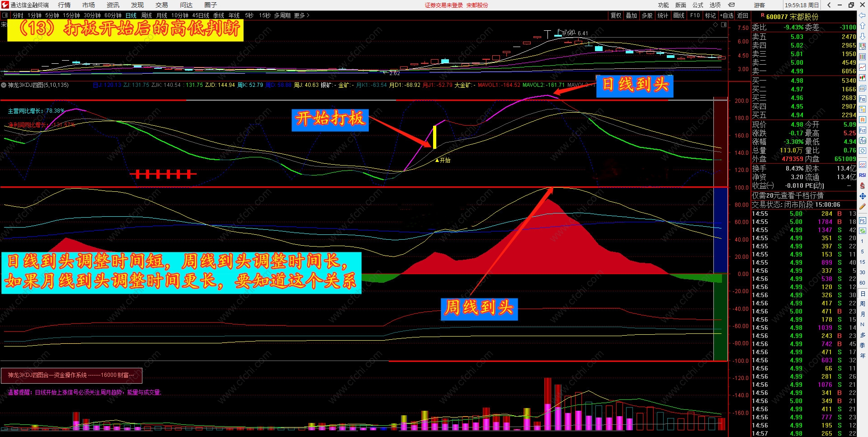The height and width of the screenshot is (437, 868).
Task: Open the 行情 quotes menu
Action: (x=64, y=5)
